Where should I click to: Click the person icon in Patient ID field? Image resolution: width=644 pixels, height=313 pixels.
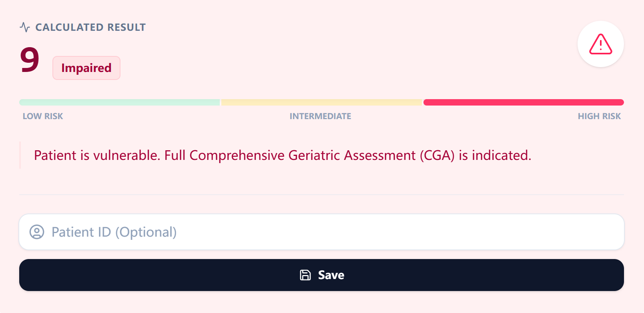click(37, 232)
